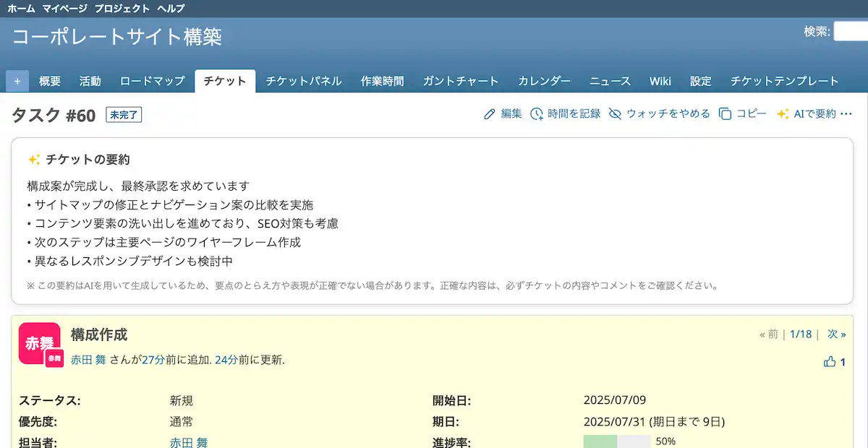Image resolution: width=868 pixels, height=448 pixels.
Task: Select the Wiki tab
Action: tap(660, 81)
